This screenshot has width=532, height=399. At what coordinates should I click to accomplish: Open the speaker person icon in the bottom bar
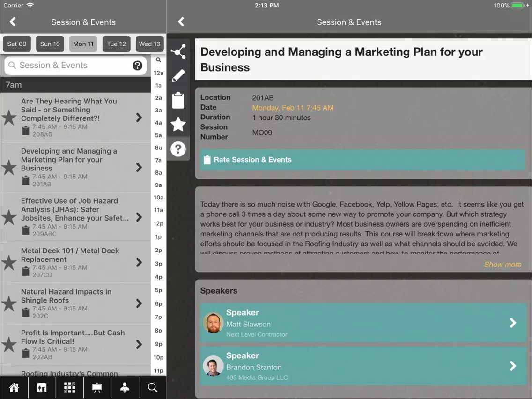pyautogui.click(x=125, y=387)
